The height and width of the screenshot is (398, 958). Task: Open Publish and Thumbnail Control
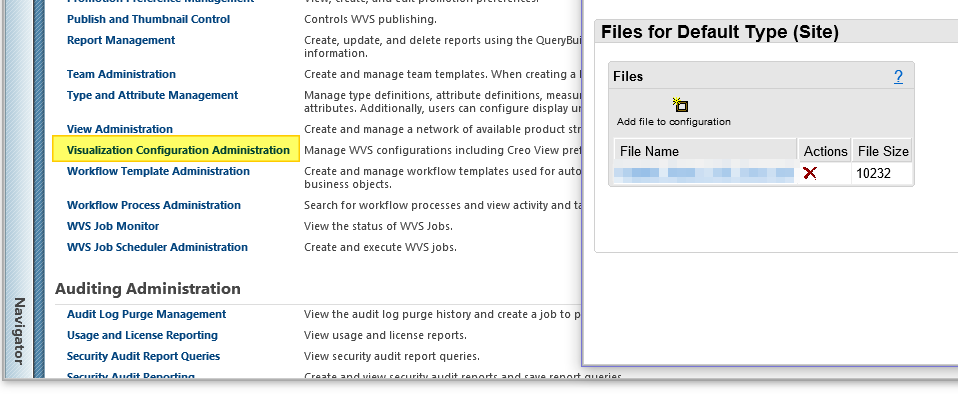click(148, 19)
